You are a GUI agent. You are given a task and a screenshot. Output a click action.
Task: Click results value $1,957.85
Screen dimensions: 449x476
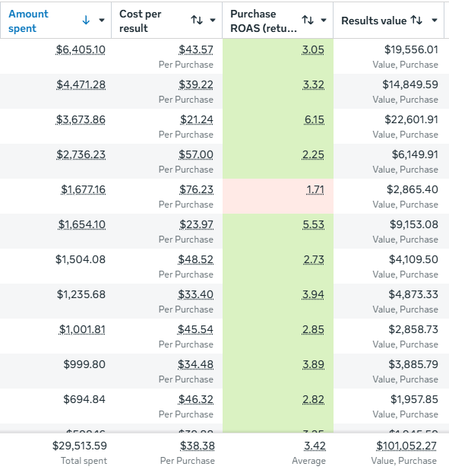414,399
